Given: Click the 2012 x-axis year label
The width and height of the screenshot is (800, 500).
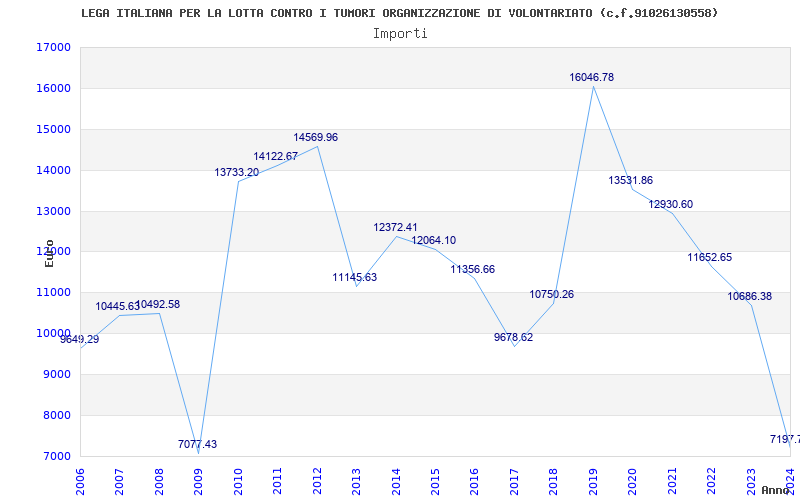Looking at the screenshot, I should coord(317,481).
